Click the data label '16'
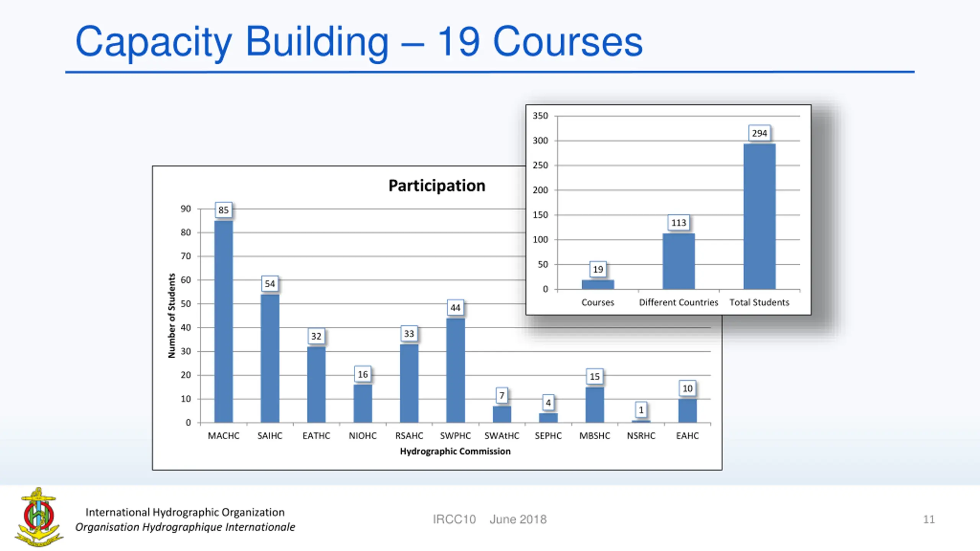This screenshot has width=980, height=551. (x=363, y=374)
